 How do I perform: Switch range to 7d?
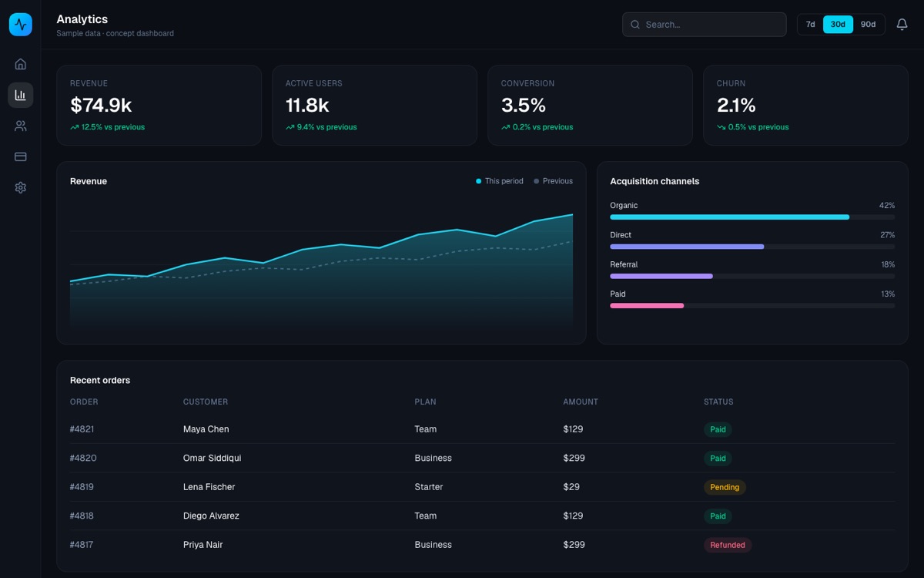click(811, 25)
